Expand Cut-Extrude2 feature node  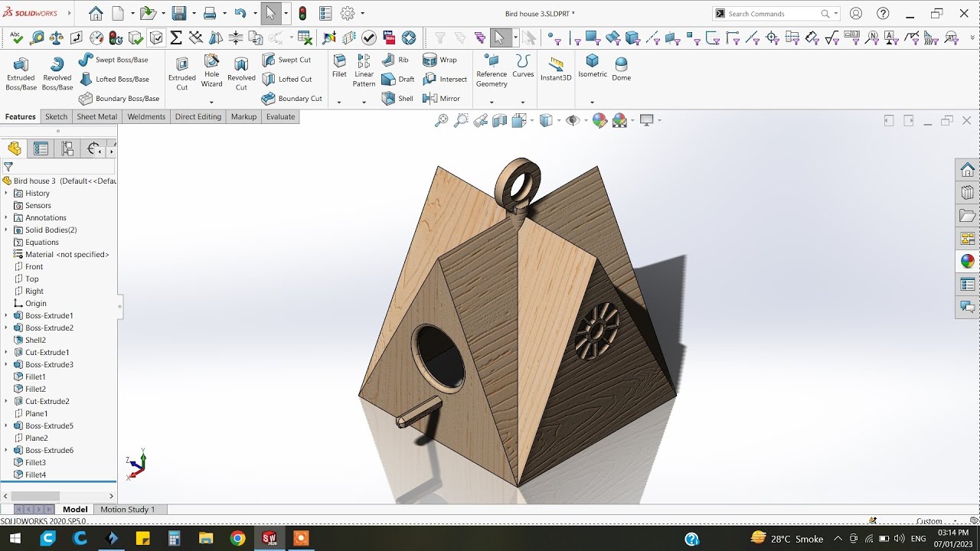tap(6, 401)
